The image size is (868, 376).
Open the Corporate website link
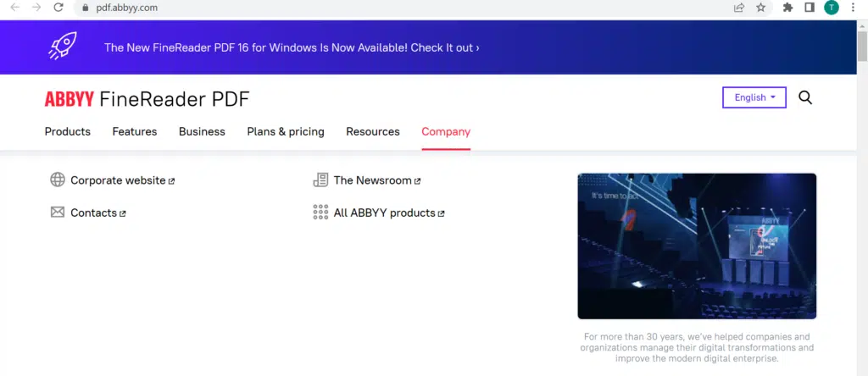(122, 180)
